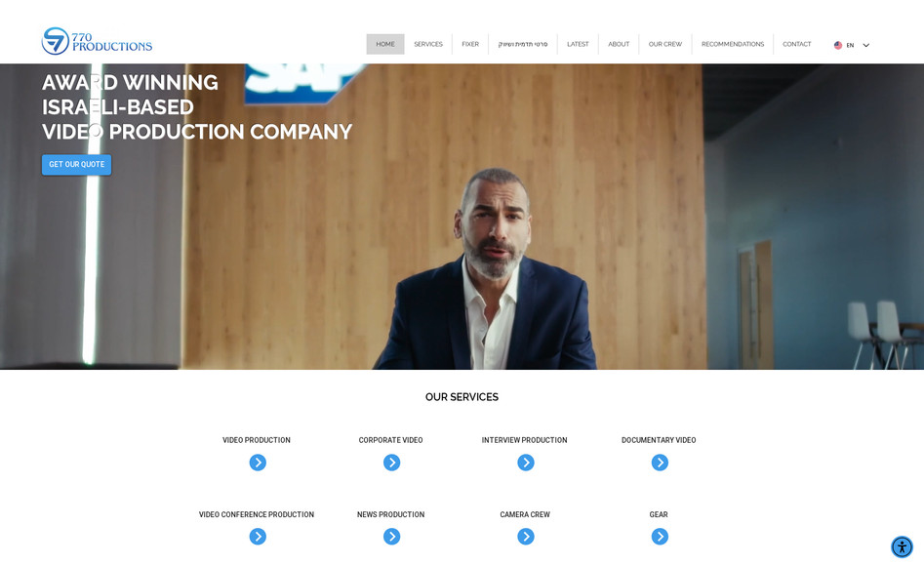This screenshot has width=924, height=565.
Task: Open the Camera Crew arrow icon
Action: (526, 536)
